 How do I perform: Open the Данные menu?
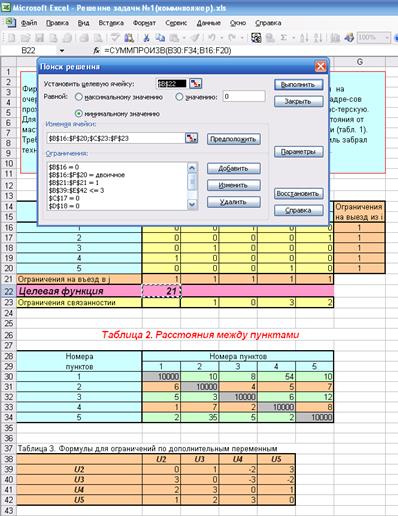[x=209, y=23]
